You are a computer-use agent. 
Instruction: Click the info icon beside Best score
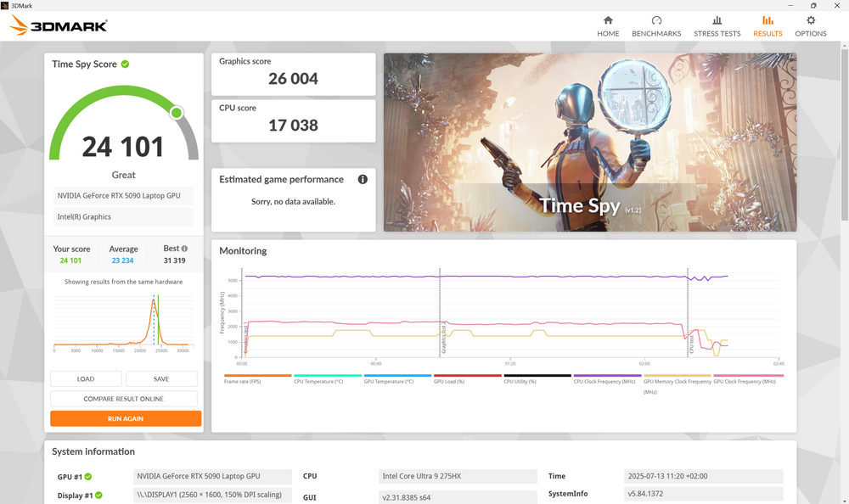tap(184, 249)
